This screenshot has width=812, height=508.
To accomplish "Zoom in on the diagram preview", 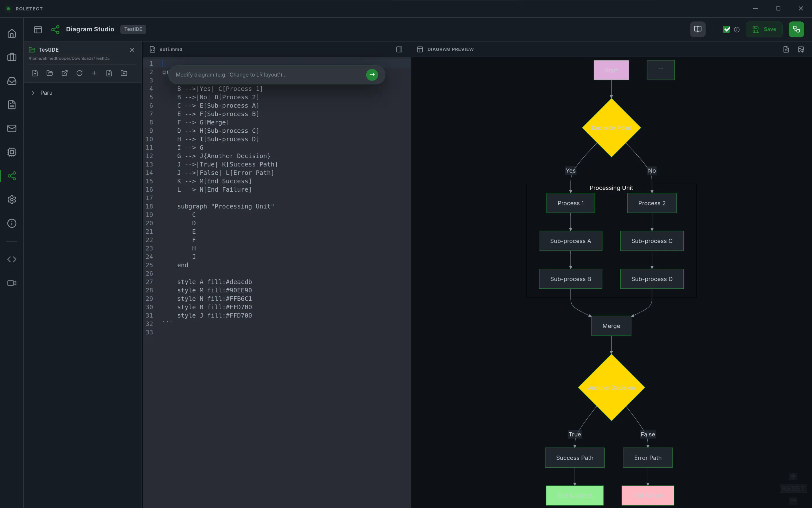I will tap(793, 476).
